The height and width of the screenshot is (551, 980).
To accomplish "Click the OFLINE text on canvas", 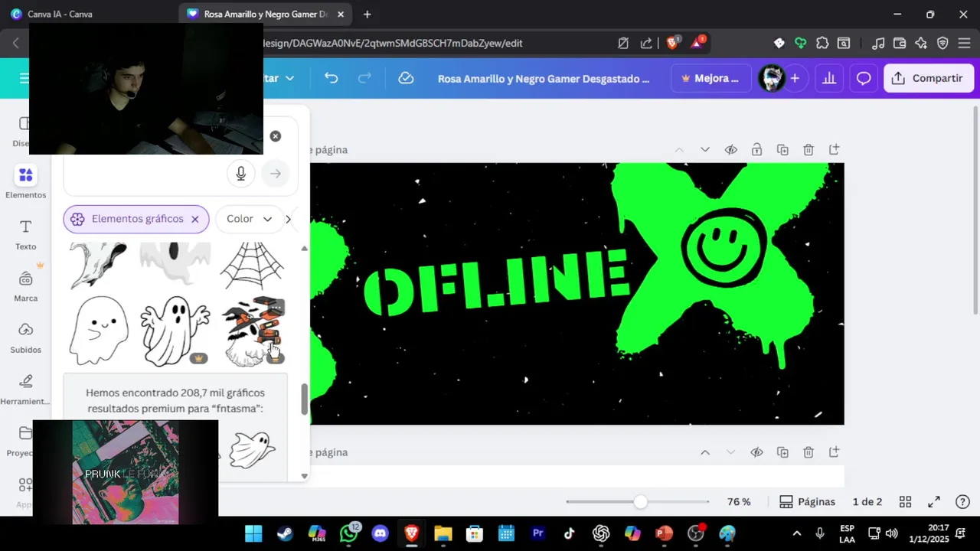I will click(x=496, y=282).
